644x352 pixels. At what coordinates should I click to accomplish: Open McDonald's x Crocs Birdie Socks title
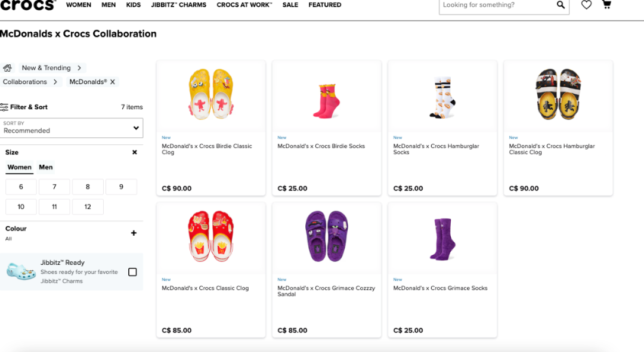[321, 146]
